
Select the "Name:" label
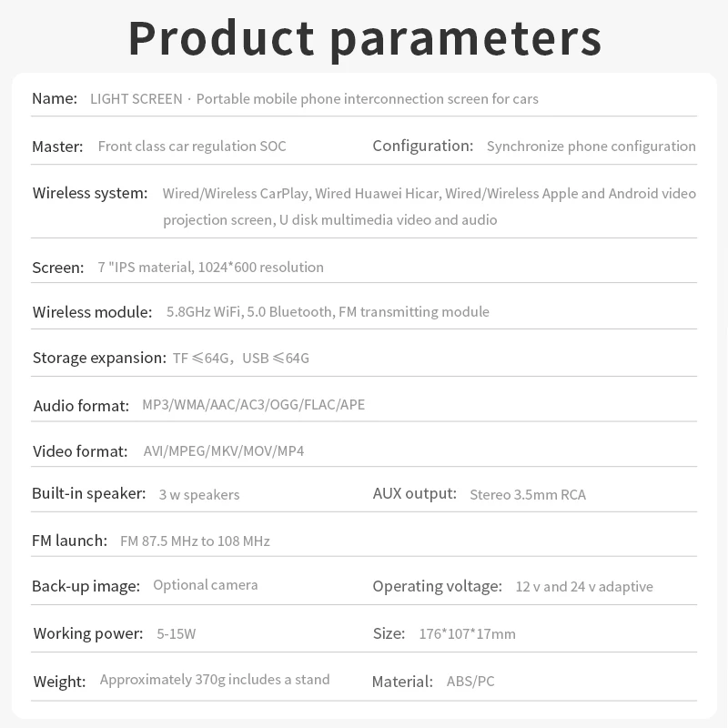55,98
